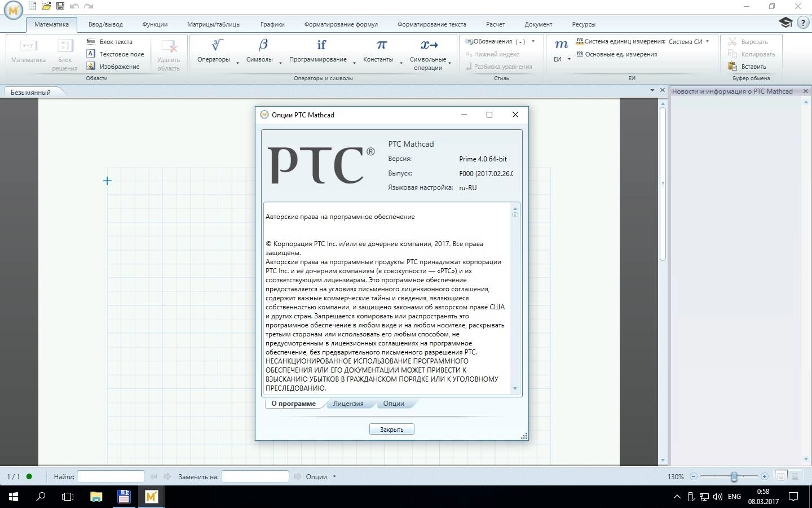Save worksheet via floppy disk icon
The image size is (812, 508).
(60, 6)
